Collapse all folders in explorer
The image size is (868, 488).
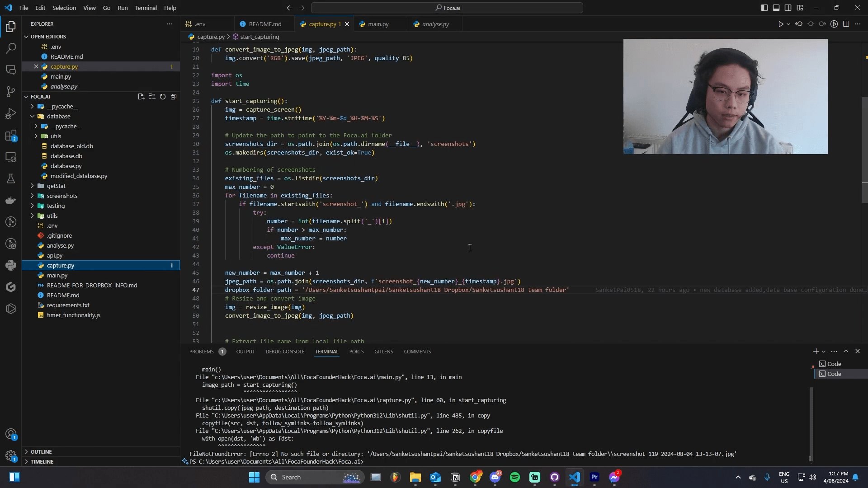[174, 97]
